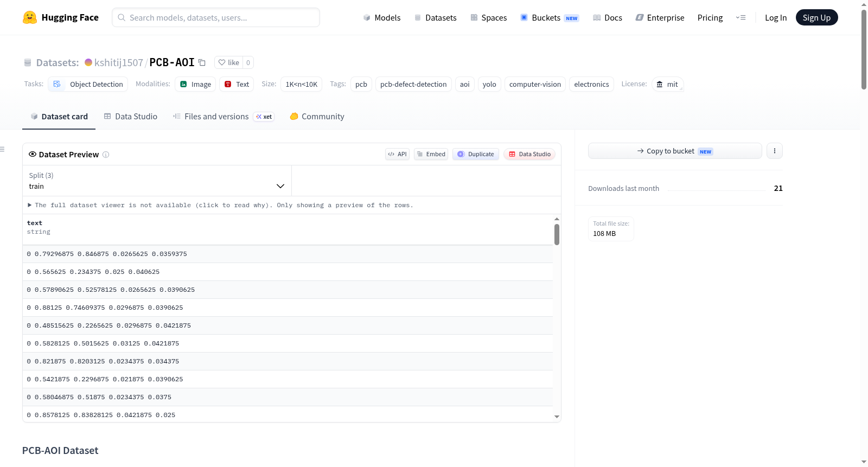Click the electronics tag
Screen dimensions: 868x467
[591, 84]
